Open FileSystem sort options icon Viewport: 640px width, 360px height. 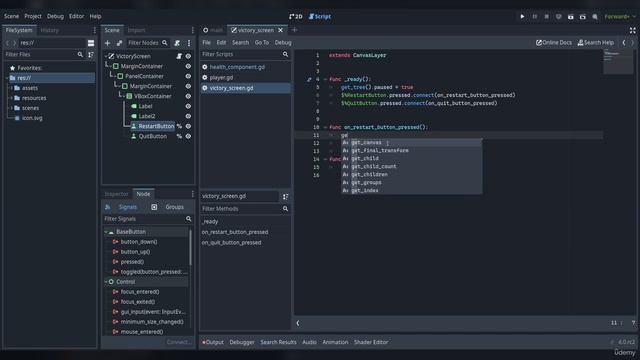[91, 54]
